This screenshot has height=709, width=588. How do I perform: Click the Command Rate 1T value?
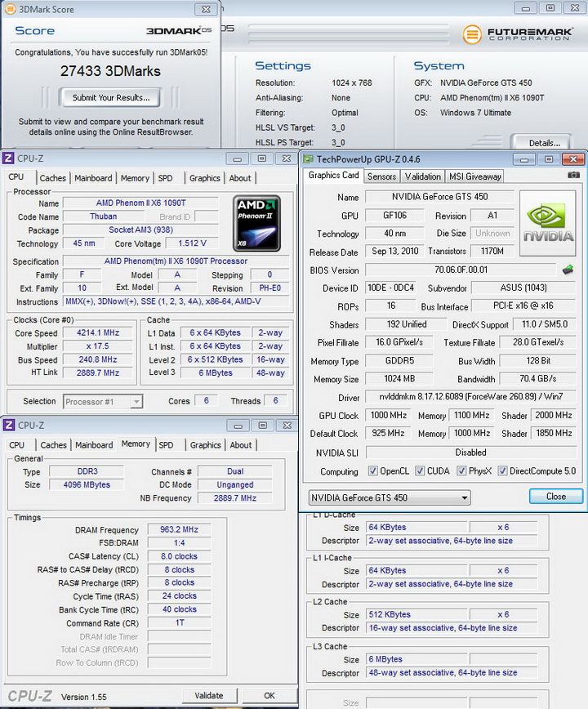[x=180, y=623]
